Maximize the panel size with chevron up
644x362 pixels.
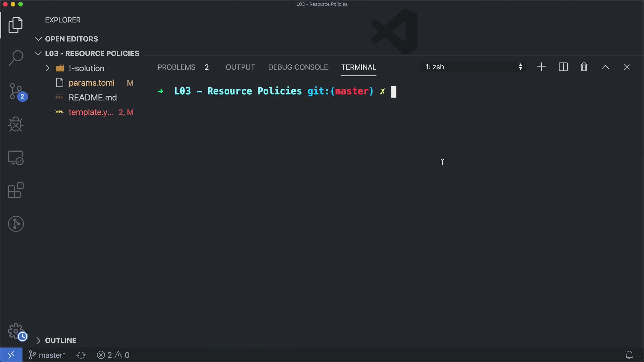coord(605,67)
